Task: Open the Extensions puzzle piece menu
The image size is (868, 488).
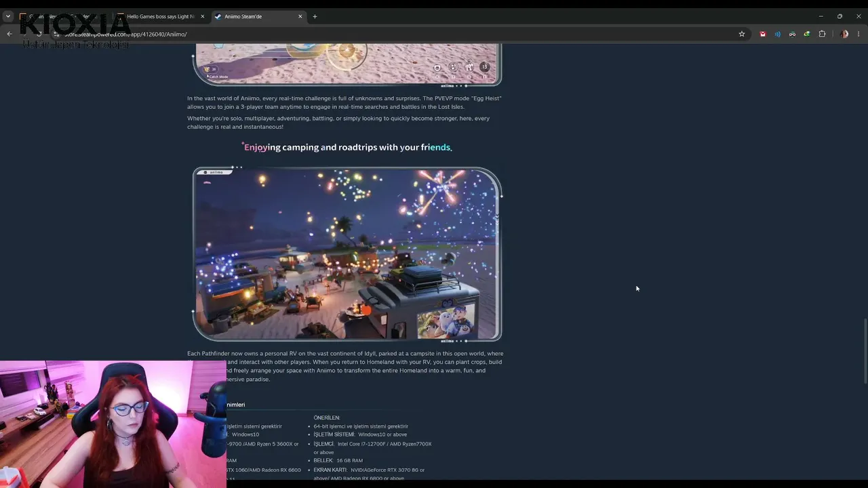Action: (x=823, y=34)
